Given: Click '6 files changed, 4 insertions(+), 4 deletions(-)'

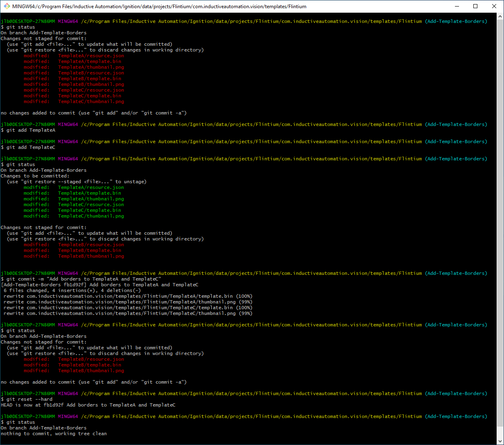Looking at the screenshot, I should coord(72,290).
